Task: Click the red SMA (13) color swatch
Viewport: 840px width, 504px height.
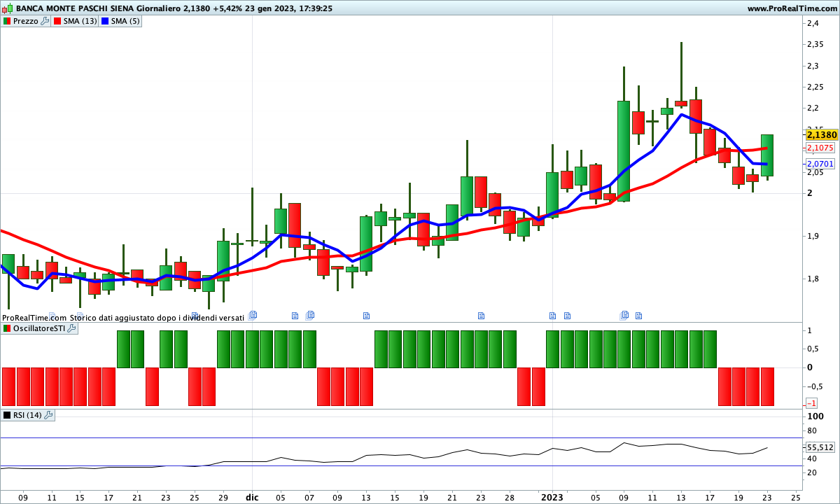Action: pyautogui.click(x=57, y=21)
